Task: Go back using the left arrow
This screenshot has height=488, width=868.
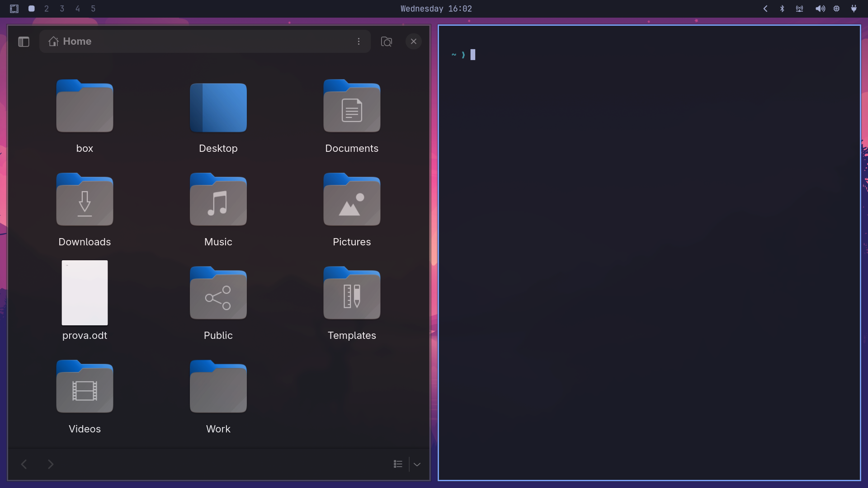Action: tap(24, 464)
